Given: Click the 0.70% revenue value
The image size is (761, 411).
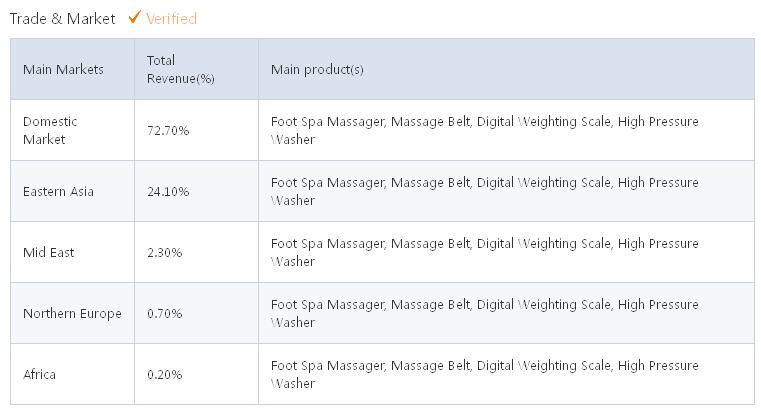Looking at the screenshot, I should (165, 313).
